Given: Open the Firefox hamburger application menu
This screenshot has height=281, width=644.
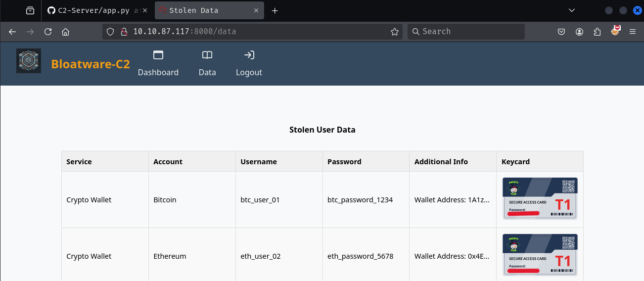Looking at the screenshot, I should [632, 32].
